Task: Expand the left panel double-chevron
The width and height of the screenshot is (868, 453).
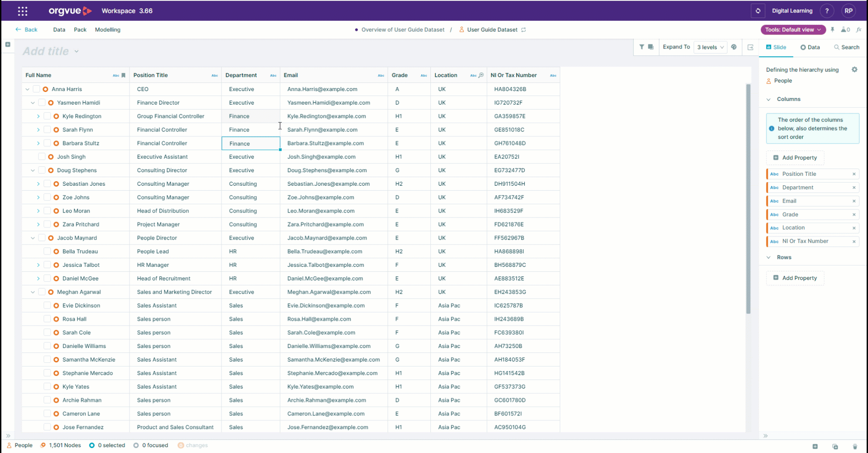Action: pyautogui.click(x=8, y=436)
